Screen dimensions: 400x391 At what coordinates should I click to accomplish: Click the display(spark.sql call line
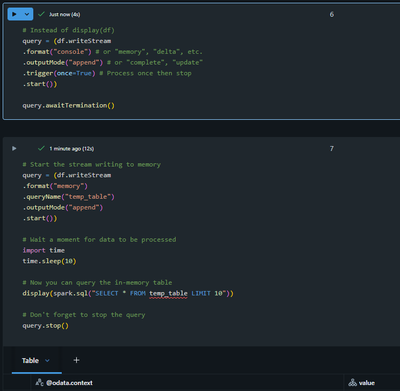[128, 293]
